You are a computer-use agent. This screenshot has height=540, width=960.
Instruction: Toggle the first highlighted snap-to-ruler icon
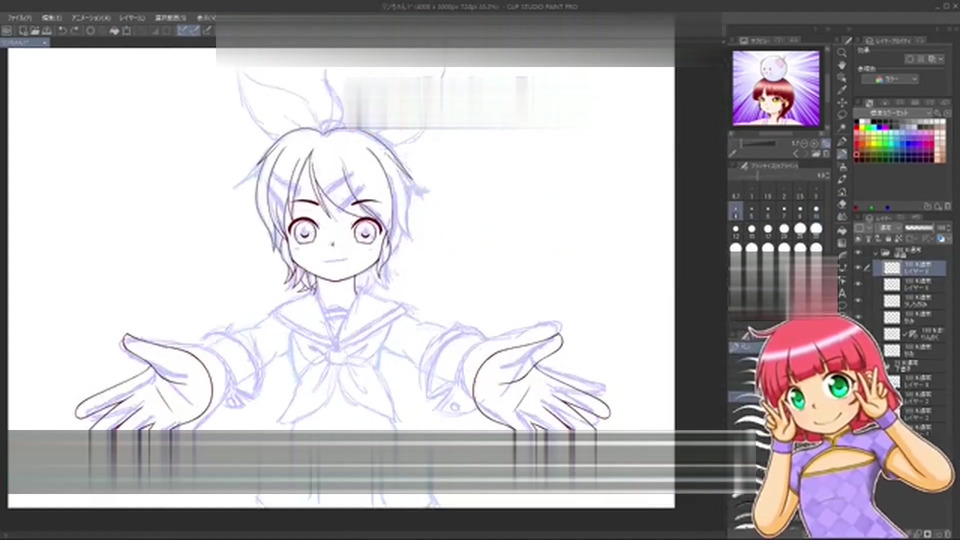pos(182,31)
